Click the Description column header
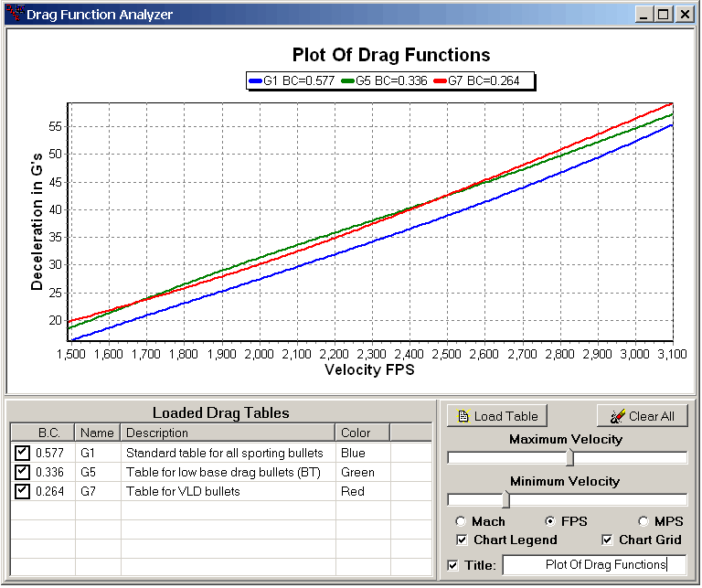This screenshot has height=588, width=702. tap(228, 433)
